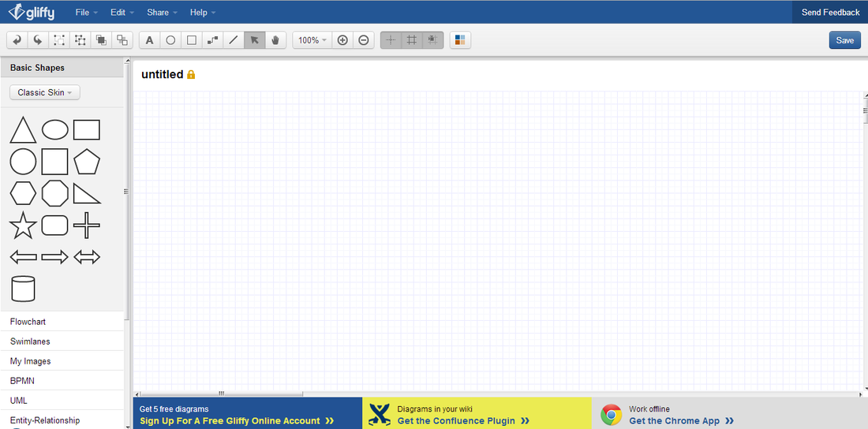Screen dimensions: 868x429
Task: Toggle grid visibility
Action: (412, 40)
